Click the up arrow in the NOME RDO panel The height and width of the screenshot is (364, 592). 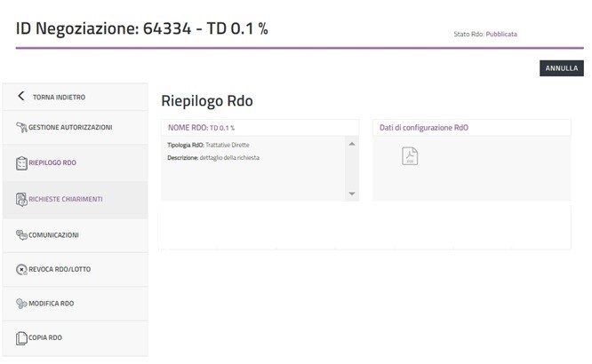click(352, 144)
